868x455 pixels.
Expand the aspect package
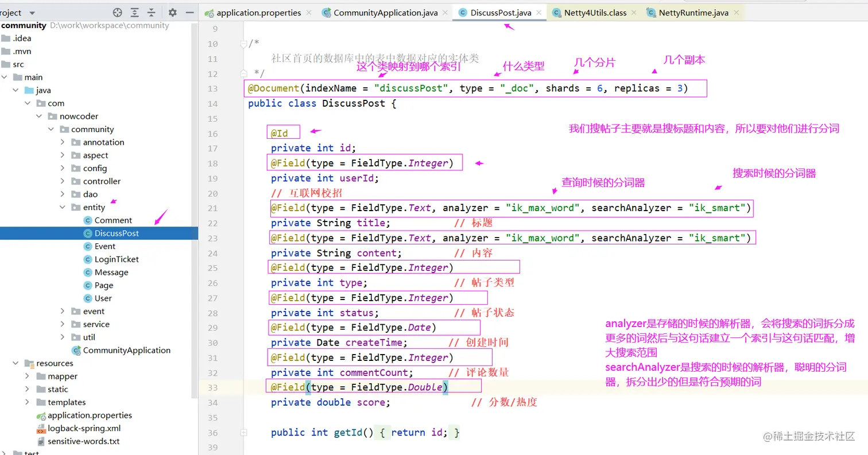click(63, 155)
